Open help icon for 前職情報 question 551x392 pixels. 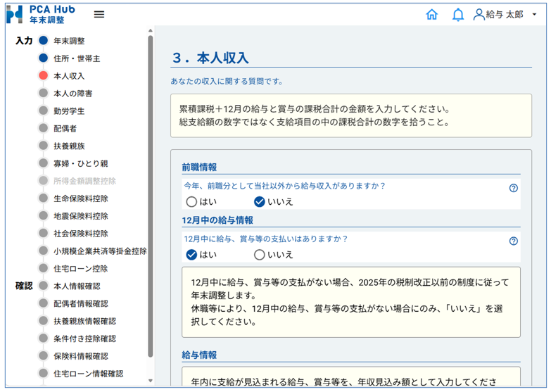(x=514, y=188)
